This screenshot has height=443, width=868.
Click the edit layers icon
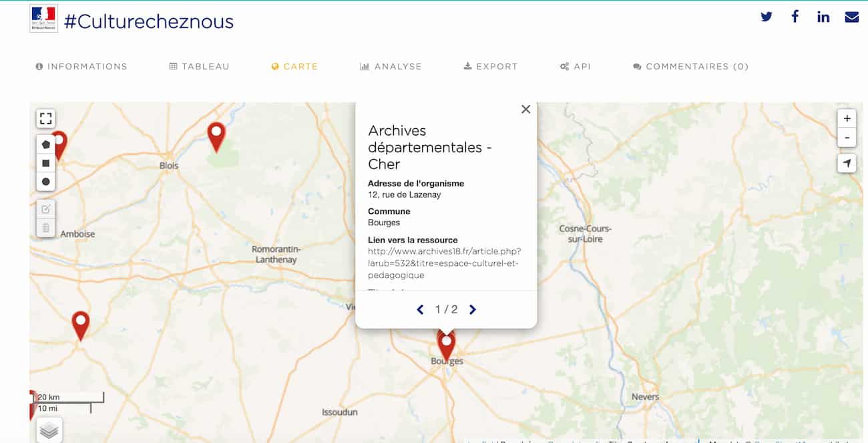coord(45,209)
